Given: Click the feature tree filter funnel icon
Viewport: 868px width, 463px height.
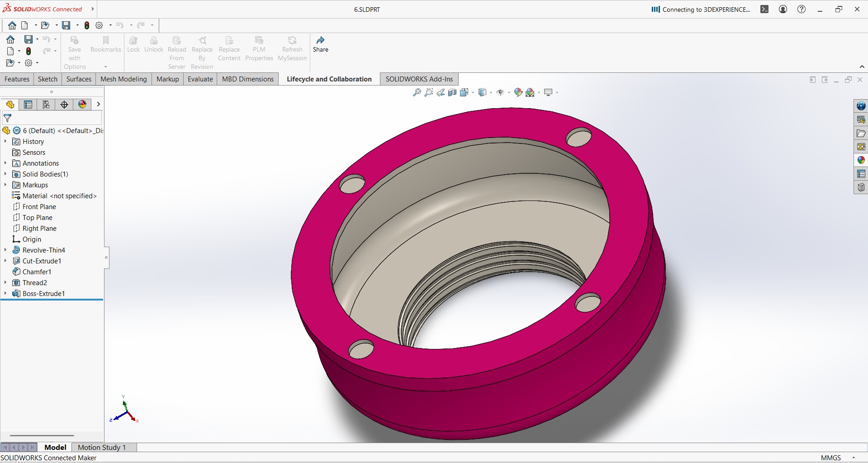Looking at the screenshot, I should pos(7,119).
